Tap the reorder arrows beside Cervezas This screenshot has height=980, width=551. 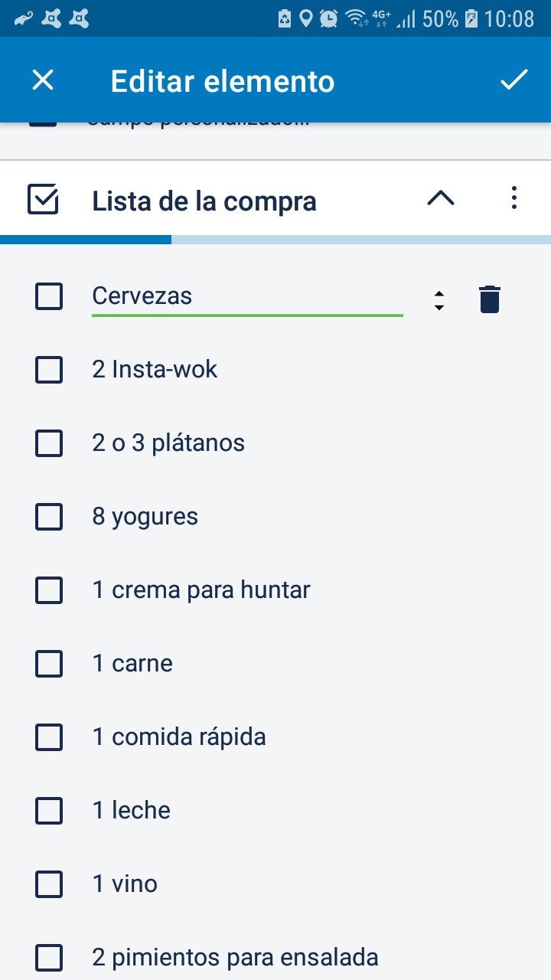point(439,299)
